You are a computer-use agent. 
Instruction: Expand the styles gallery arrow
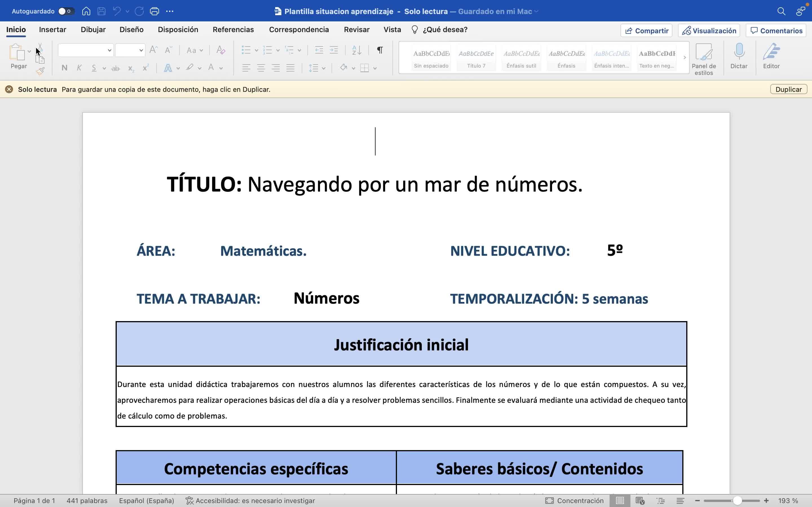tap(685, 58)
